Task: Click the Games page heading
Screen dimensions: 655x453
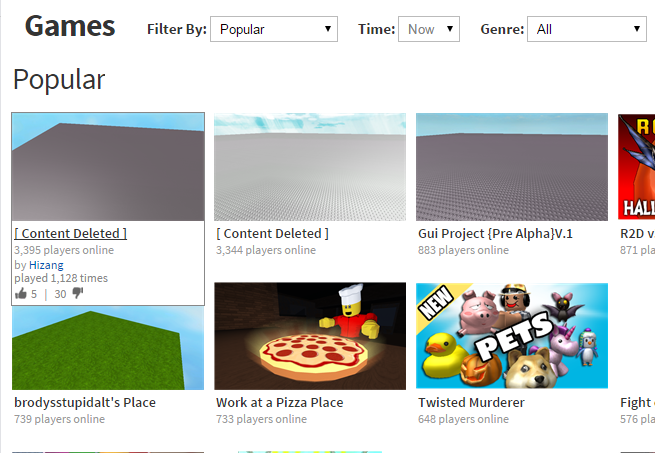Action: 70,26
